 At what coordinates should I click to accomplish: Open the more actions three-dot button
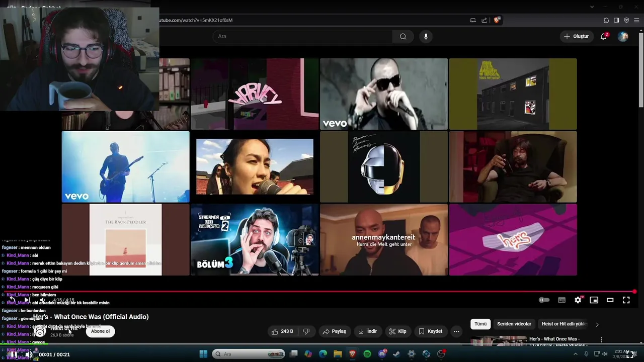coord(456,331)
